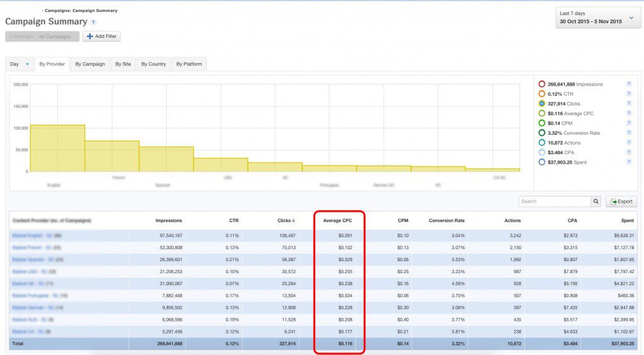The image size is (644, 355).
Task: Click the $7.879 CPA cell
Action: click(x=570, y=271)
